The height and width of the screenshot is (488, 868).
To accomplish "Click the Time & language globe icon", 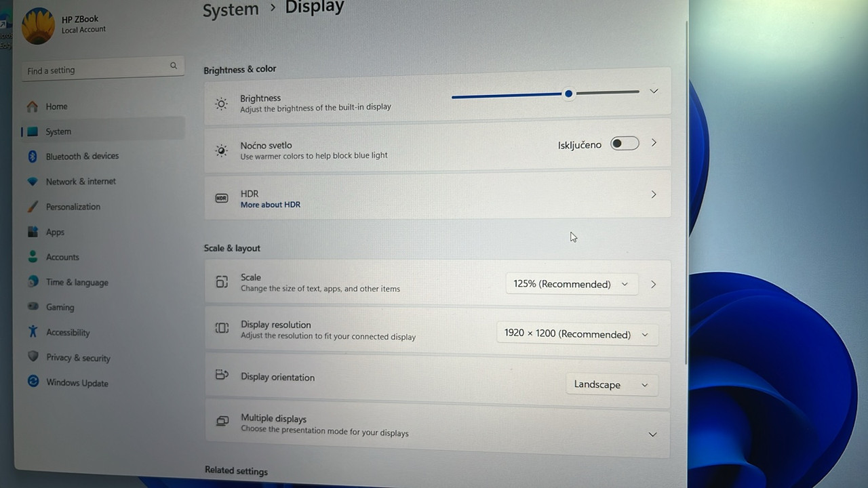I will click(x=33, y=282).
